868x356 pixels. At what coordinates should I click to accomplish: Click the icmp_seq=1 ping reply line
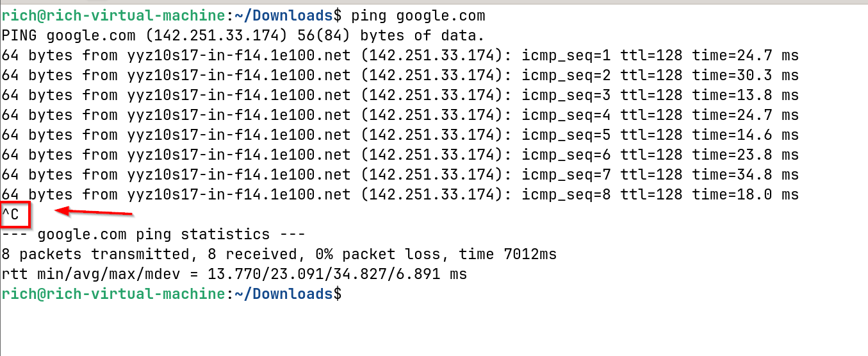(400, 55)
